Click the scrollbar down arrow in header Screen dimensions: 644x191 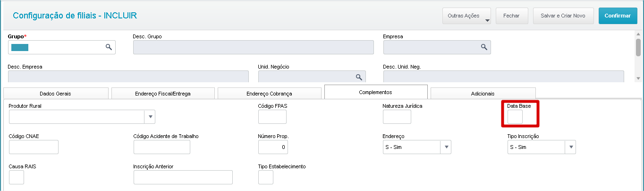[638, 78]
